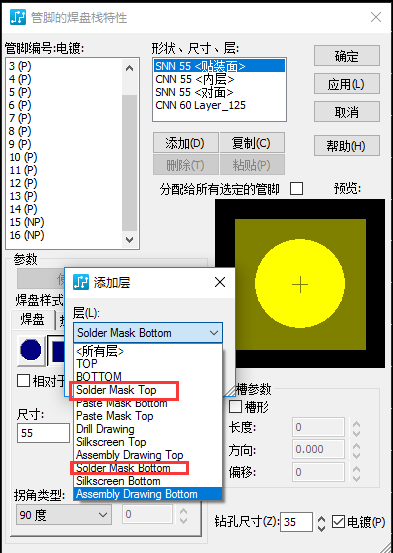The height and width of the screenshot is (553, 393).
Task: Click the 确定 button
Action: click(347, 56)
